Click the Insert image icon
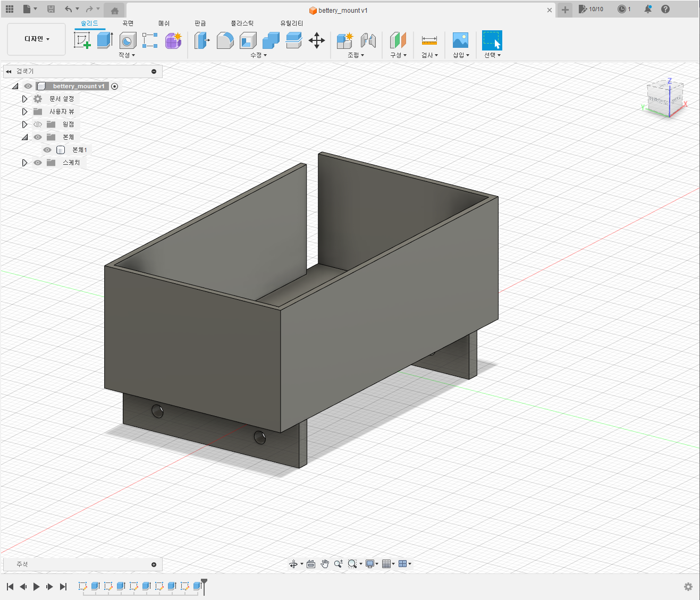Viewport: 700px width, 600px height. (460, 40)
